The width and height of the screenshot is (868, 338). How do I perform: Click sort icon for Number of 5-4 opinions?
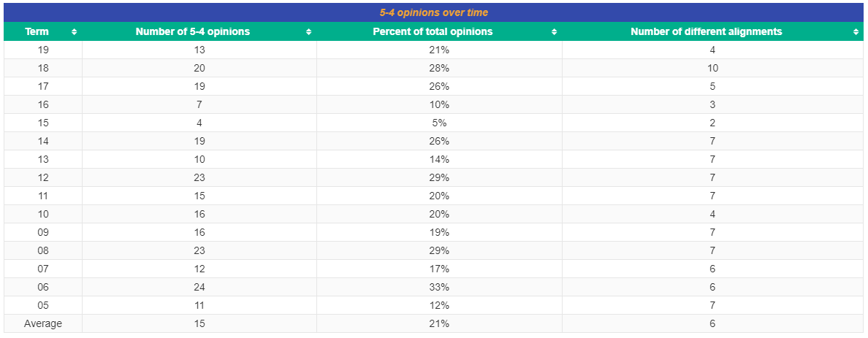click(308, 32)
